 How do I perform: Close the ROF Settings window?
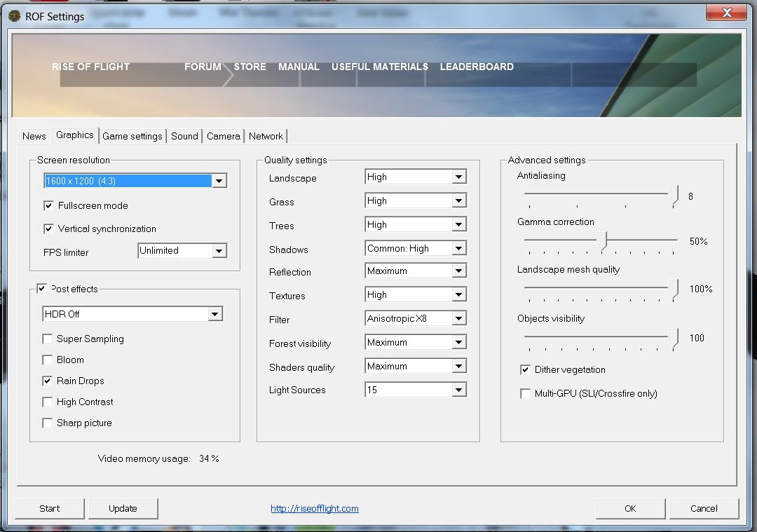(x=726, y=13)
